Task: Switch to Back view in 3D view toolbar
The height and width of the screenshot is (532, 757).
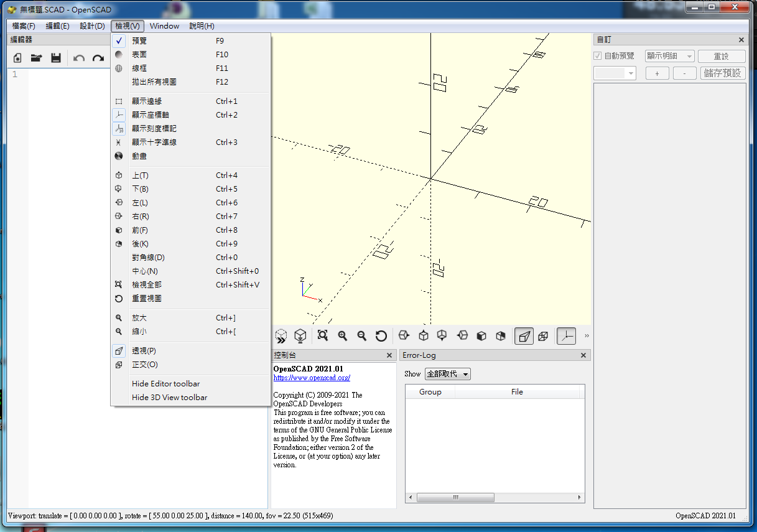Action: (x=501, y=336)
